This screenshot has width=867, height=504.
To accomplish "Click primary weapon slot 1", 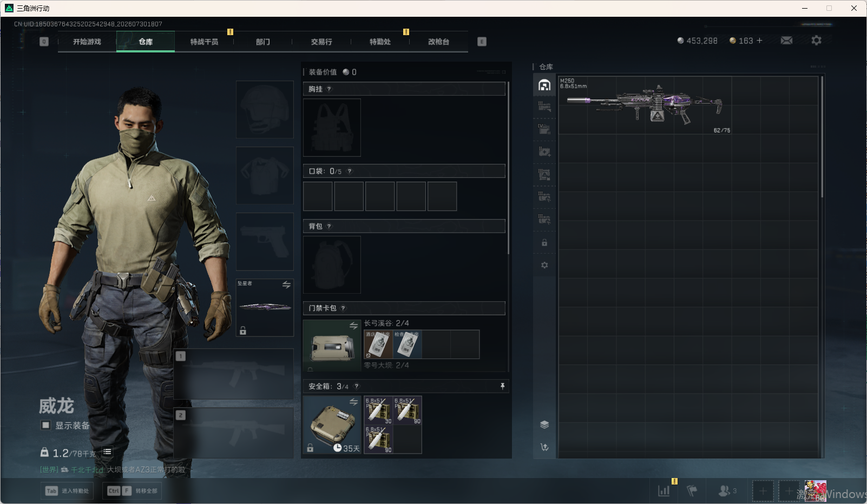I will click(x=233, y=374).
